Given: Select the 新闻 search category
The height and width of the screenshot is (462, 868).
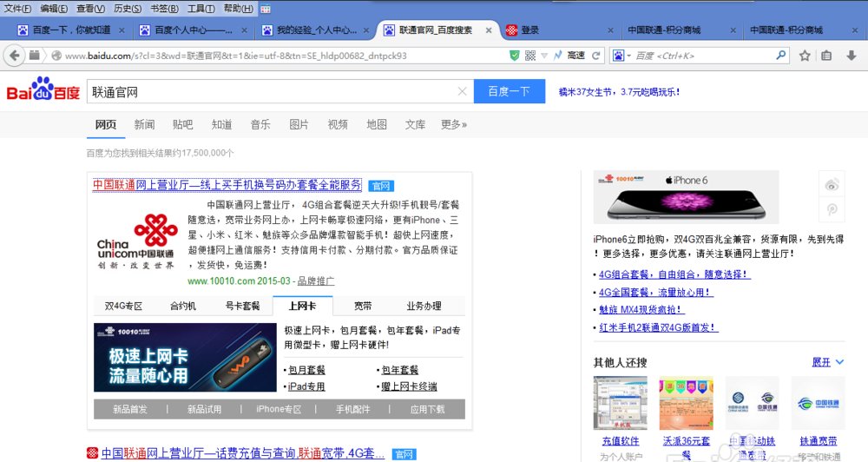Looking at the screenshot, I should click(x=144, y=125).
